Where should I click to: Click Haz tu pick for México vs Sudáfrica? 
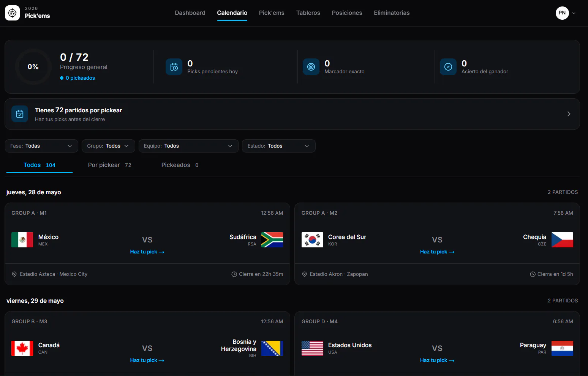pyautogui.click(x=147, y=252)
